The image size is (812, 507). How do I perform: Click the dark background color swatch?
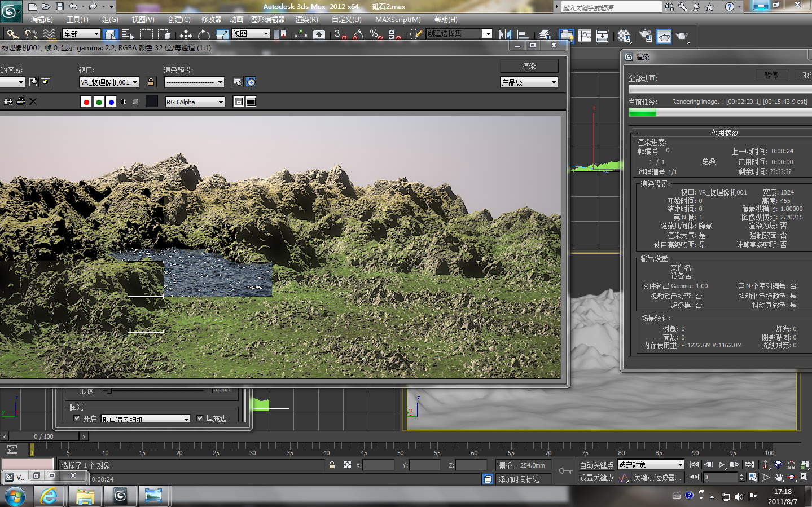tap(151, 102)
